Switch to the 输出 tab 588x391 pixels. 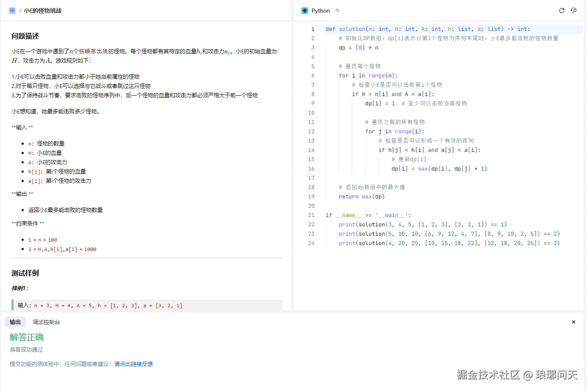click(x=15, y=322)
